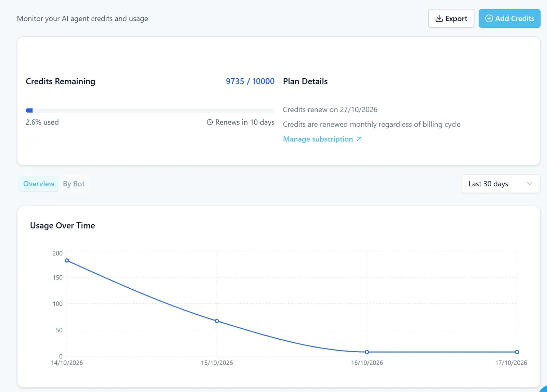The image size is (547, 392).
Task: Click the download icon in Export
Action: tap(439, 18)
